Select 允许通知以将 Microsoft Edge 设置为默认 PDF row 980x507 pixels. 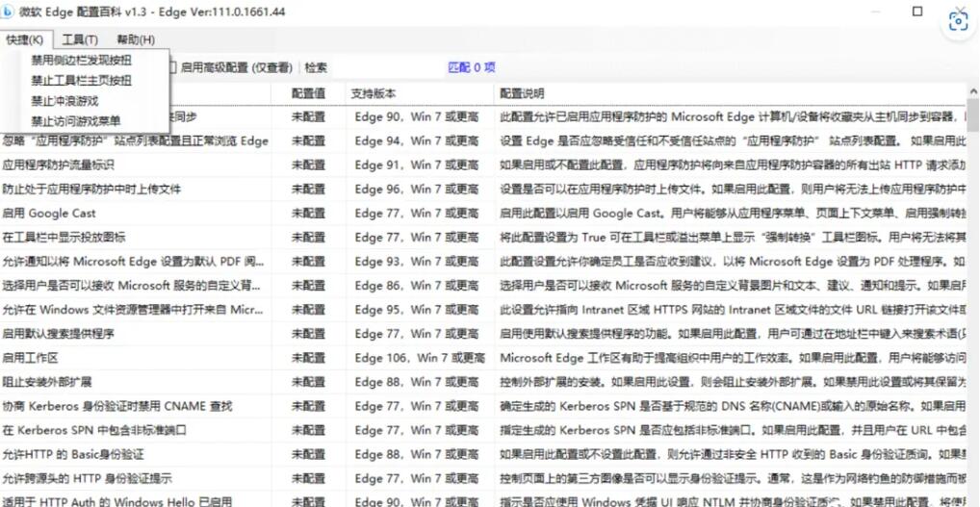coord(484,262)
